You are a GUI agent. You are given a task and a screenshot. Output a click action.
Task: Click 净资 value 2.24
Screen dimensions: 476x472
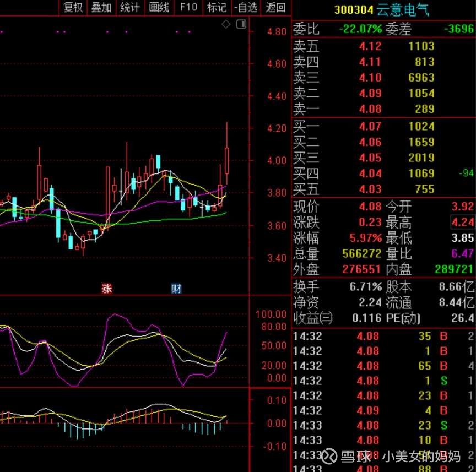(370, 302)
